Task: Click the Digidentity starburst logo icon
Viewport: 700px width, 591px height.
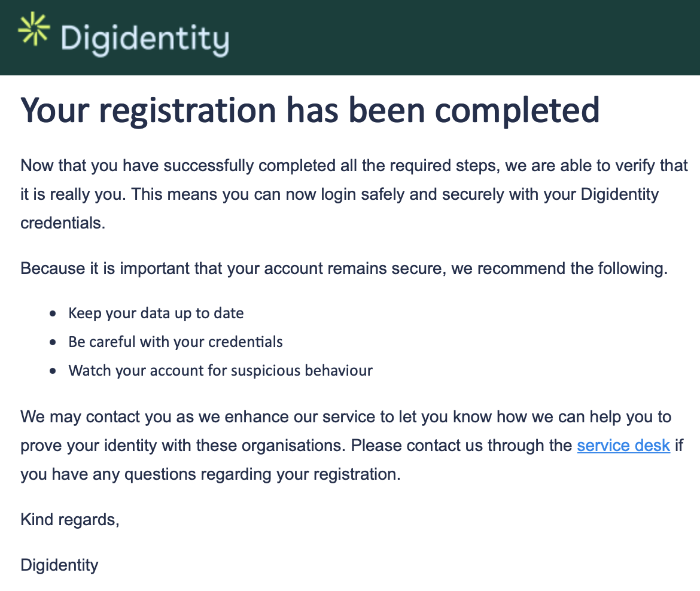Action: (x=34, y=29)
